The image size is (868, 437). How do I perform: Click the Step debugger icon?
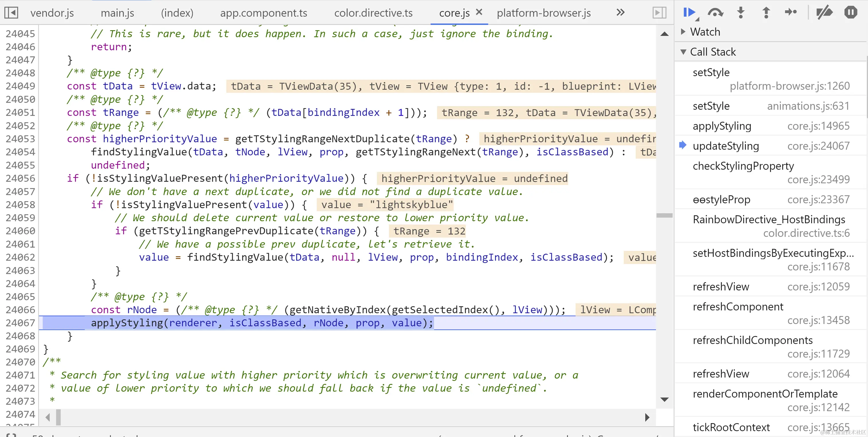pos(790,12)
